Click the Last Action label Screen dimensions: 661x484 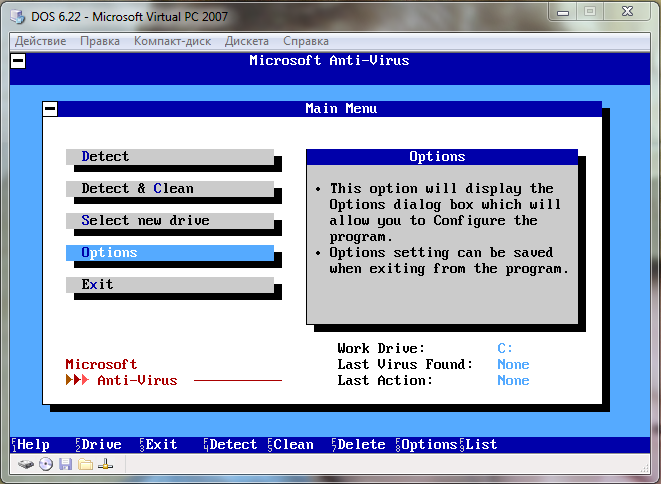(x=385, y=380)
